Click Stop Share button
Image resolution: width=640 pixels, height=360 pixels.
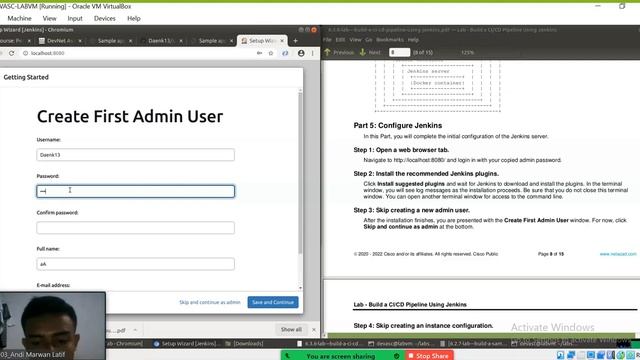pos(429,356)
